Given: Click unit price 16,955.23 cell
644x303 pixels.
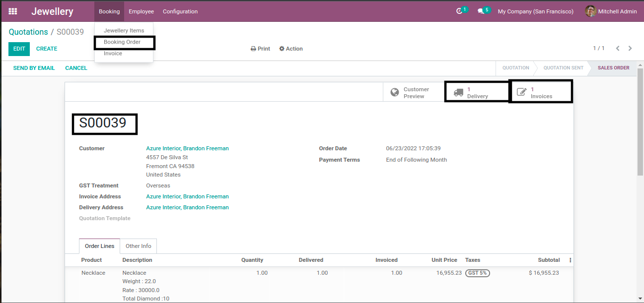Looking at the screenshot, I should point(449,273).
